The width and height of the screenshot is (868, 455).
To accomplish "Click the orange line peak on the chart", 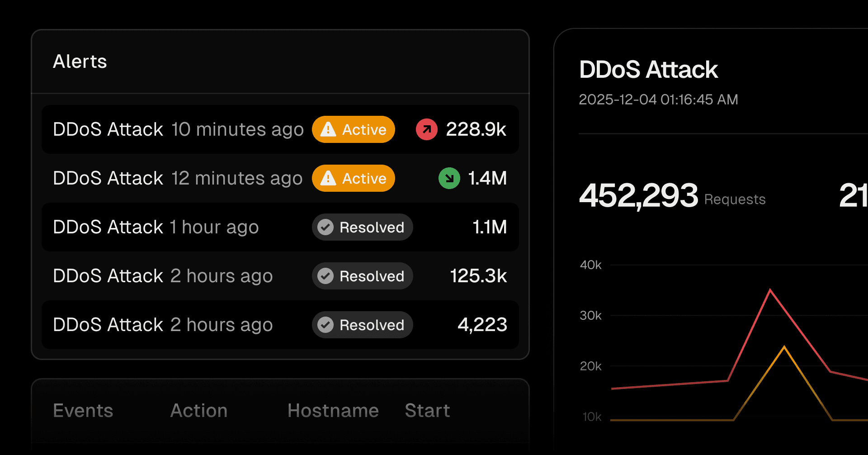I will click(x=784, y=347).
